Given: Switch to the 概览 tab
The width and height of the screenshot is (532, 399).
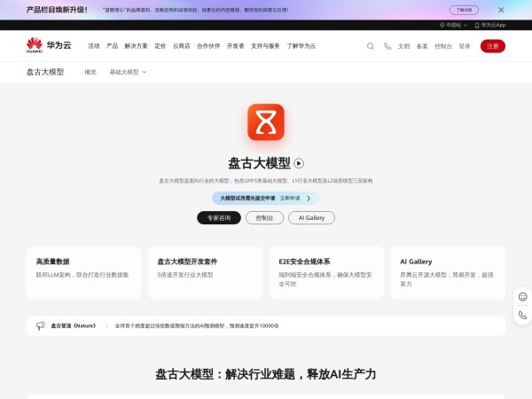Looking at the screenshot, I should [90, 72].
